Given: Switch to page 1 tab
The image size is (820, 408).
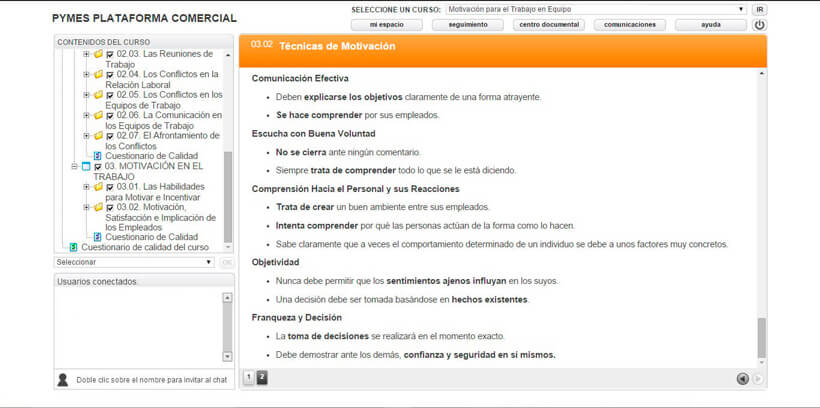Looking at the screenshot, I should [x=249, y=378].
